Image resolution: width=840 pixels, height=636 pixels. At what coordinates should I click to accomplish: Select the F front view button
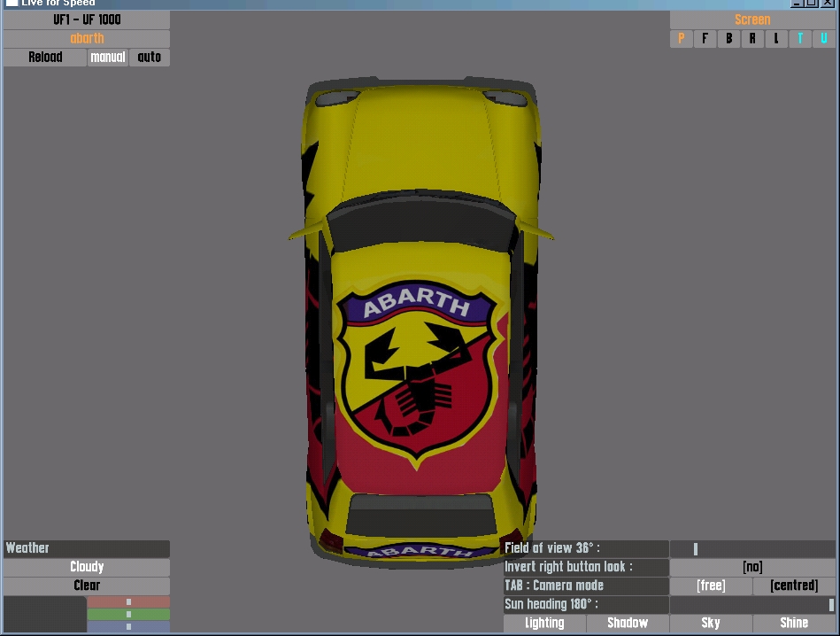click(x=705, y=39)
